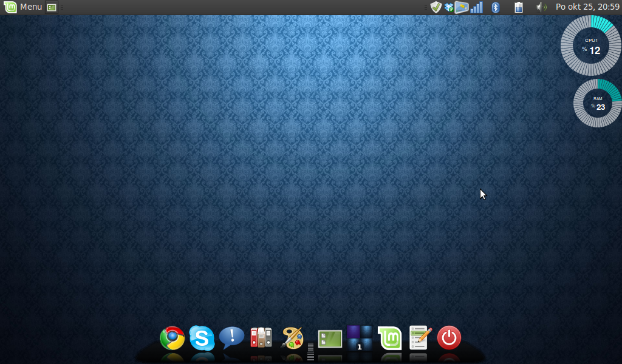Open the Mint Menu button

click(22, 7)
